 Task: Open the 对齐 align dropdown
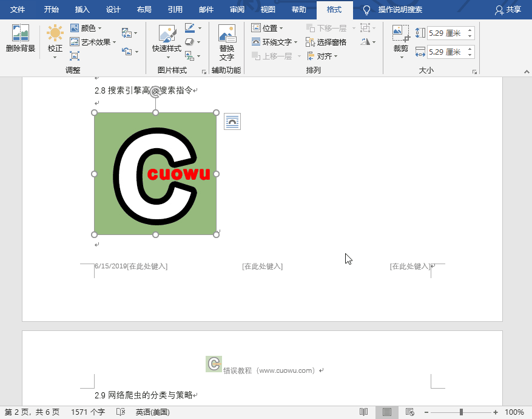[322, 56]
